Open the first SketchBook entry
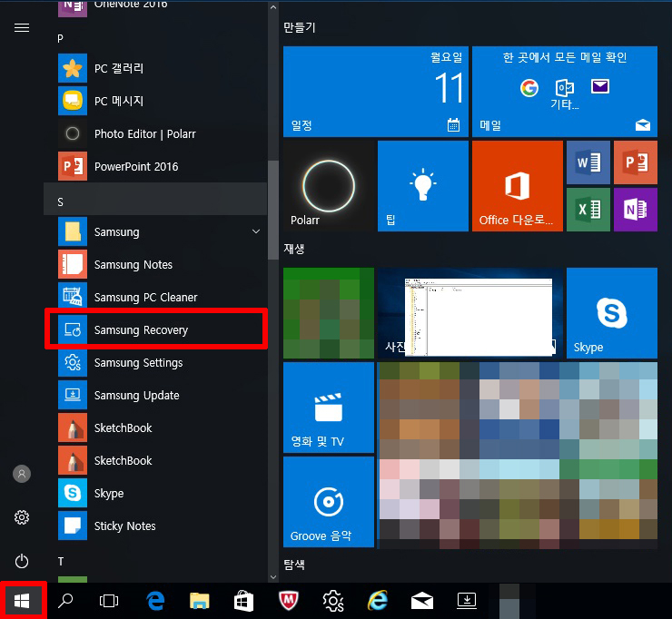 (x=155, y=427)
